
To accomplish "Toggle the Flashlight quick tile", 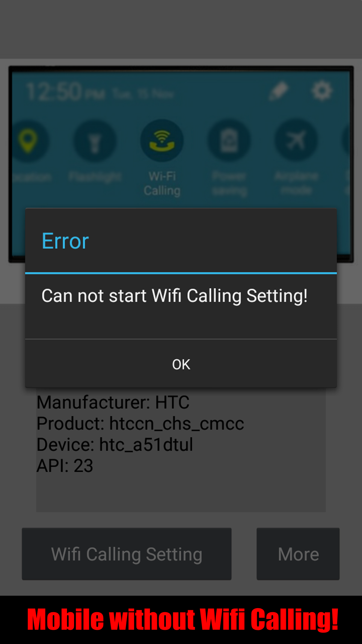I will pyautogui.click(x=95, y=141).
